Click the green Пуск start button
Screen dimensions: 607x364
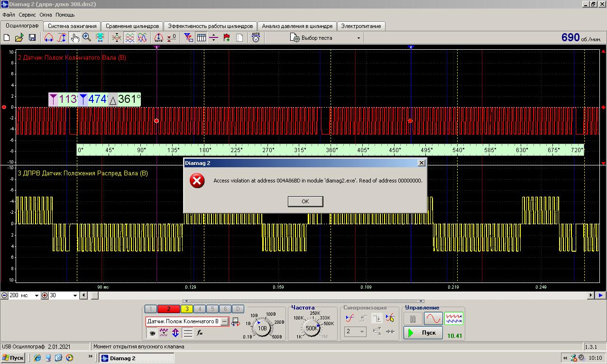423,333
